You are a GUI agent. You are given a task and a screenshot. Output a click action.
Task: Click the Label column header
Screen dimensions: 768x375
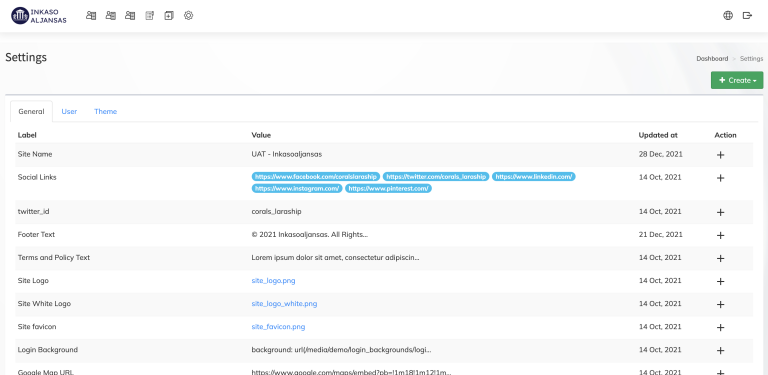[x=27, y=135]
